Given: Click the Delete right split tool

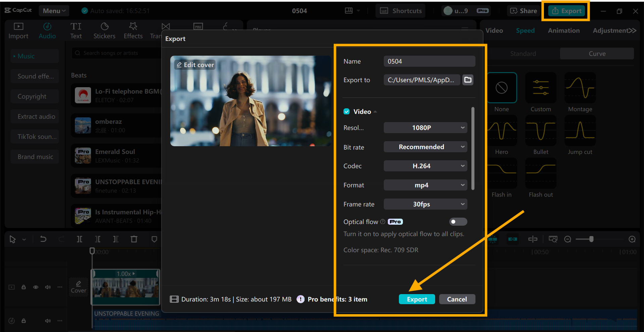Looking at the screenshot, I should pos(116,239).
